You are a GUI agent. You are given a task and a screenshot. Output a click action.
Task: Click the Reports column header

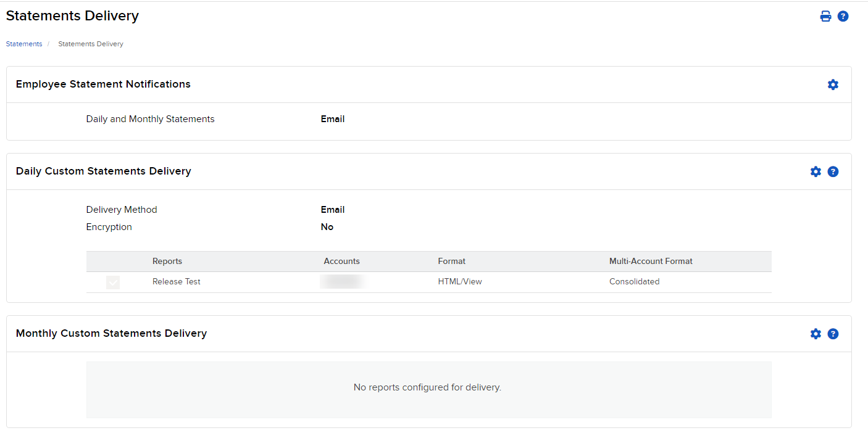coord(167,261)
